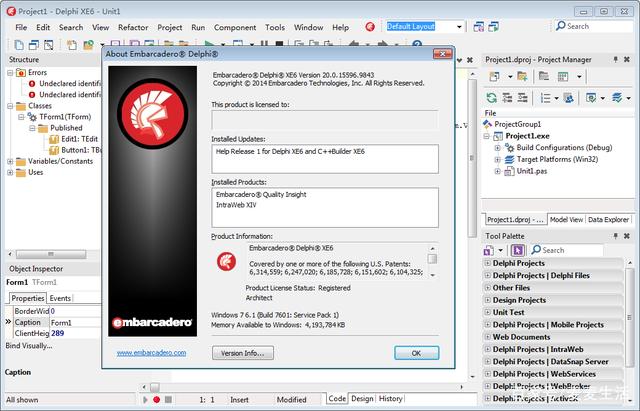The image size is (640, 411).
Task: Click the Project Manager build groups icon
Action: tap(568, 98)
